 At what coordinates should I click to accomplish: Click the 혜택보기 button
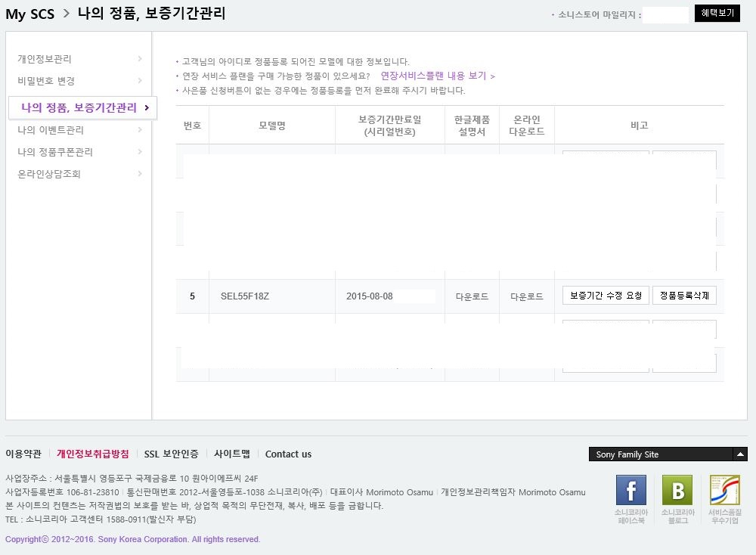point(717,14)
